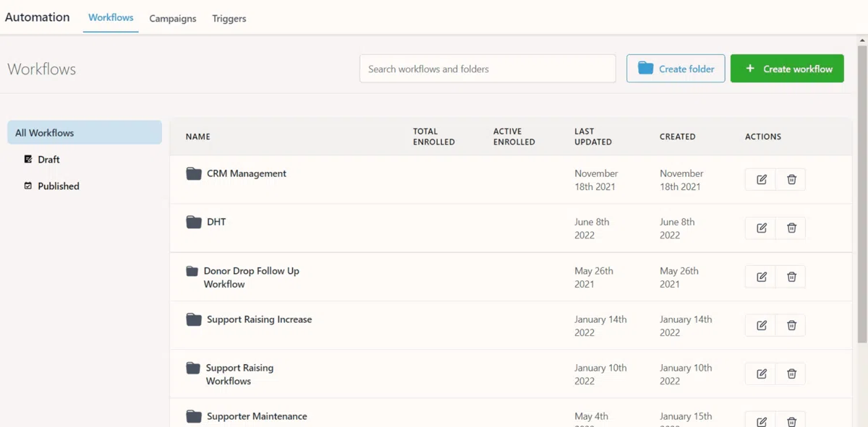Click the edit icon for CRM Management

point(761,180)
